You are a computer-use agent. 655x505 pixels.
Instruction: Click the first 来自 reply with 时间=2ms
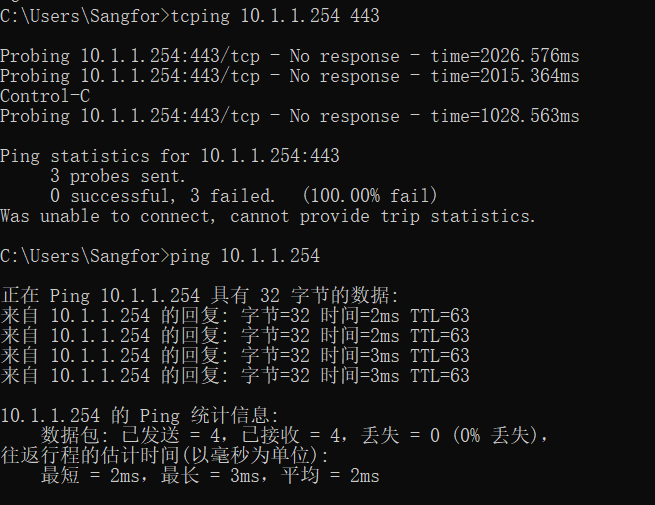pyautogui.click(x=235, y=316)
